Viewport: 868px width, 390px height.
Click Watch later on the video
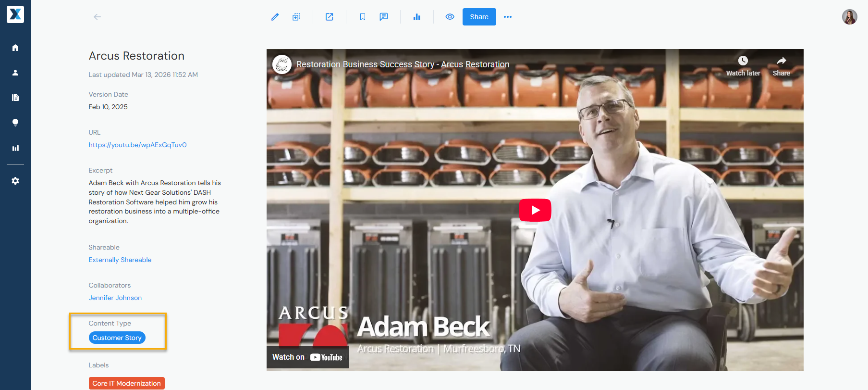pos(743,66)
